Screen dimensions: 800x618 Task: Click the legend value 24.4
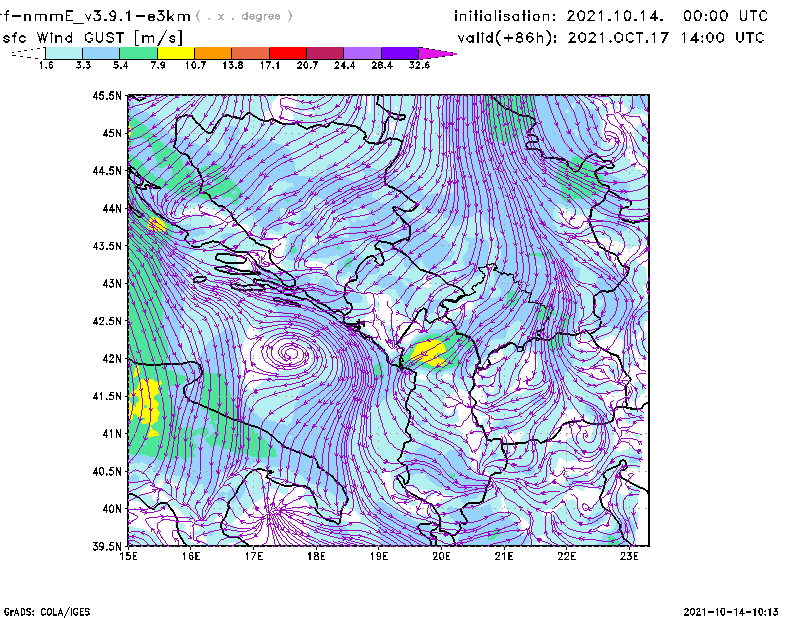pos(344,65)
